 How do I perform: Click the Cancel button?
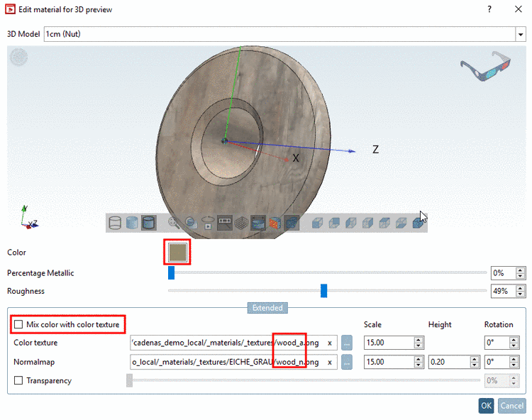coord(512,406)
